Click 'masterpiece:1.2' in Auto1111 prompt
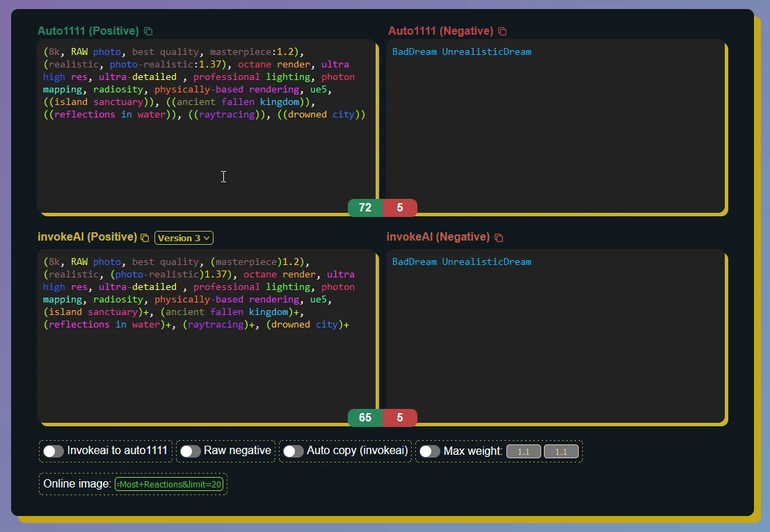770x532 pixels. (251, 52)
